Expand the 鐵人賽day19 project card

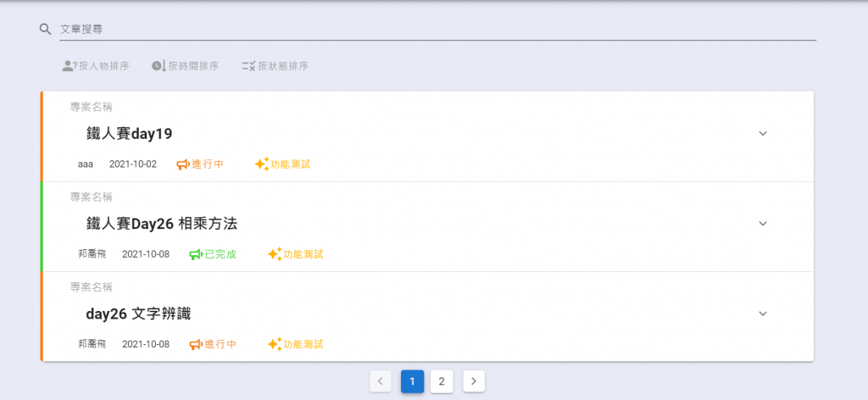[762, 133]
